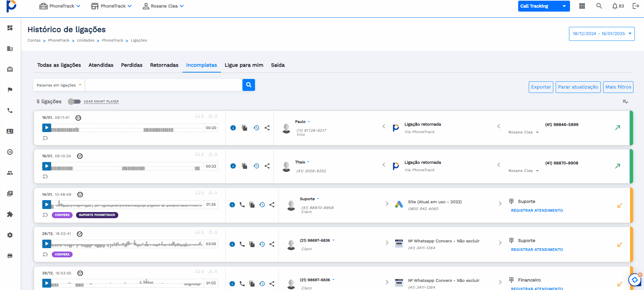Expand the Suporte contact dropdown on 14/01 row
Viewport: 644px width, 290px height.
[318, 199]
